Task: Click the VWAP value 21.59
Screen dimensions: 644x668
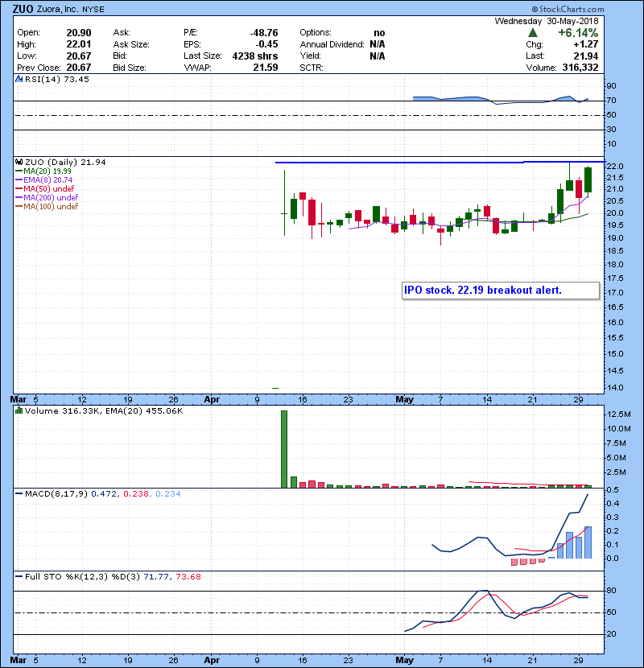Action: [266, 68]
